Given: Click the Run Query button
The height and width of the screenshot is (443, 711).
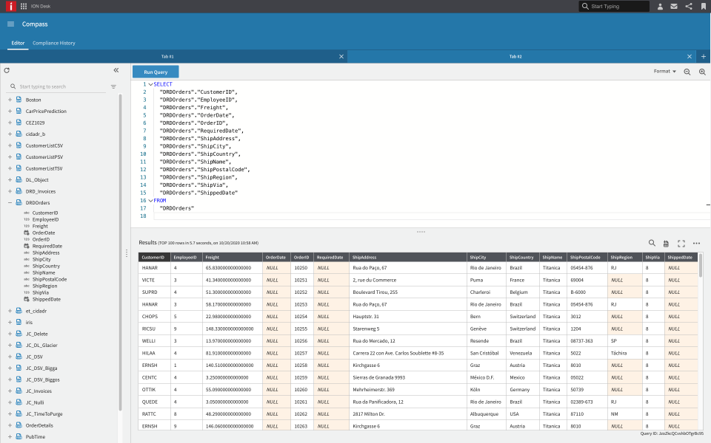Looking at the screenshot, I should tap(155, 72).
